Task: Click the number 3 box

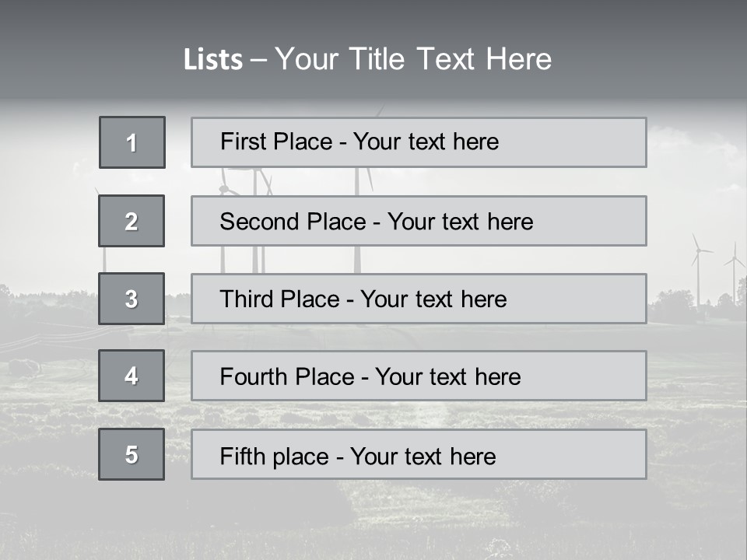Action: coord(132,299)
